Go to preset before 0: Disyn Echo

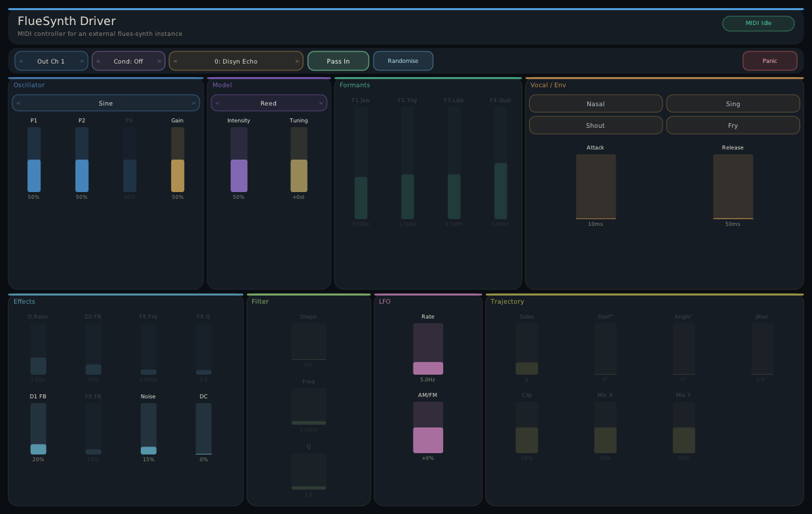tap(175, 61)
